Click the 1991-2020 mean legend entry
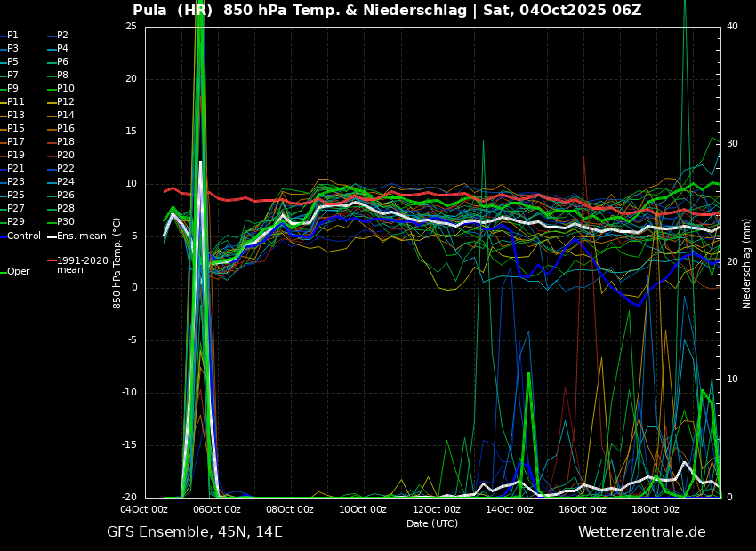Viewport: 756px width, 551px height. 82,265
